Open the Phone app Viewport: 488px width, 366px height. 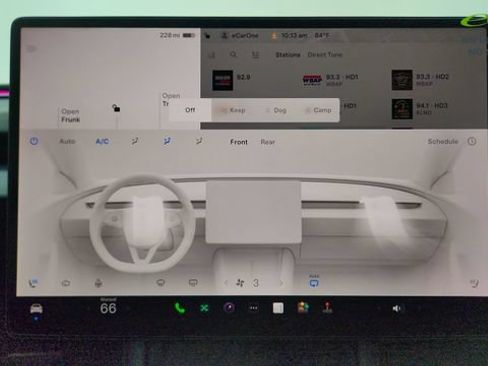180,308
